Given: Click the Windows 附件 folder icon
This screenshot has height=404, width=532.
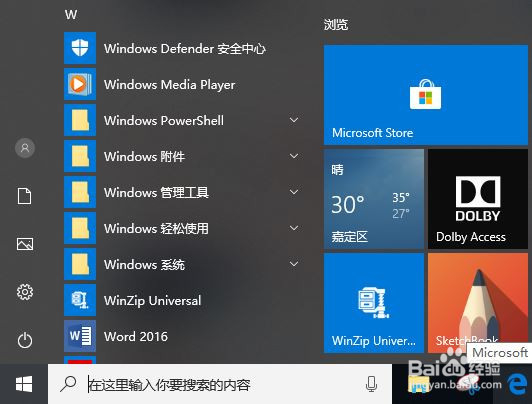Looking at the screenshot, I should click(80, 156).
